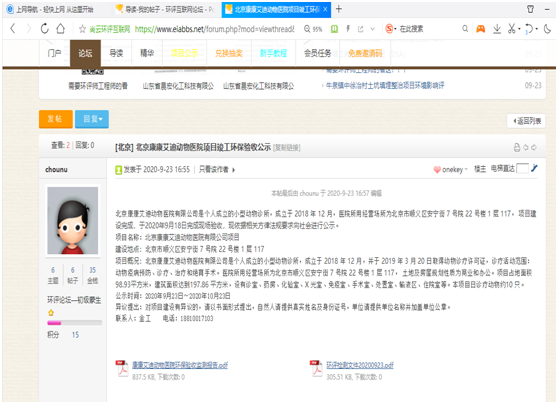Open the onekey heart dropdown
Image resolution: width=558 pixels, height=404 pixels.
[x=450, y=170]
